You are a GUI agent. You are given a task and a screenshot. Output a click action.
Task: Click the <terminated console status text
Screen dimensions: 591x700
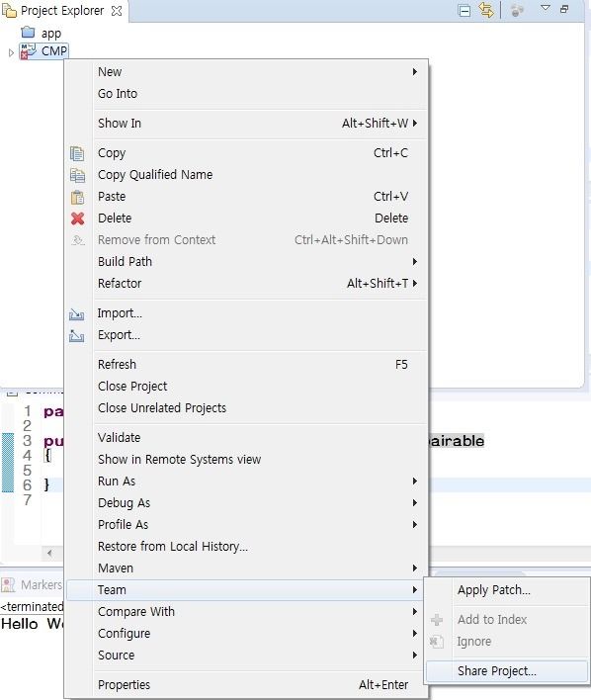[x=32, y=607]
